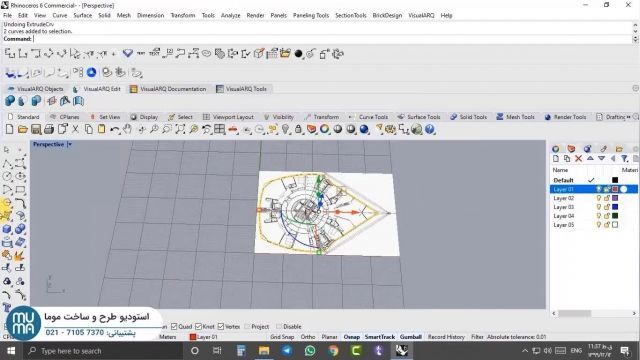Select the Ellipse tool in left sidebar
Image resolution: width=640 pixels, height=360 pixels.
tap(20, 176)
